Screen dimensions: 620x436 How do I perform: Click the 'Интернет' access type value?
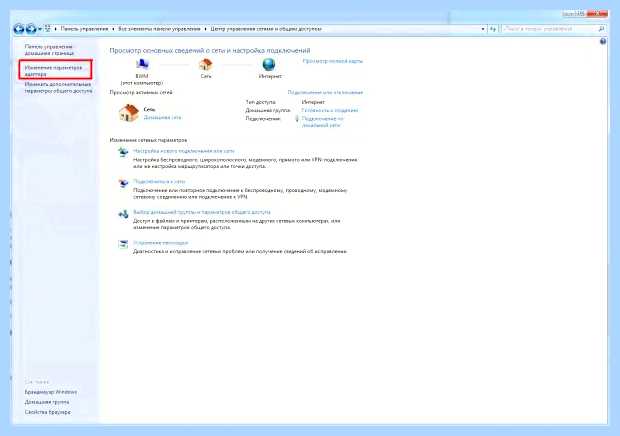313,102
